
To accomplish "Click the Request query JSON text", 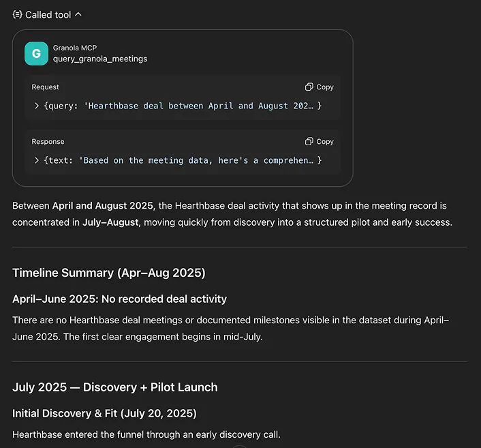I will tap(182, 106).
